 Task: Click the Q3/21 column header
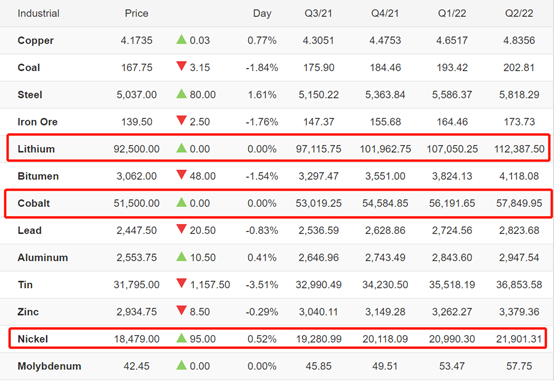point(318,13)
